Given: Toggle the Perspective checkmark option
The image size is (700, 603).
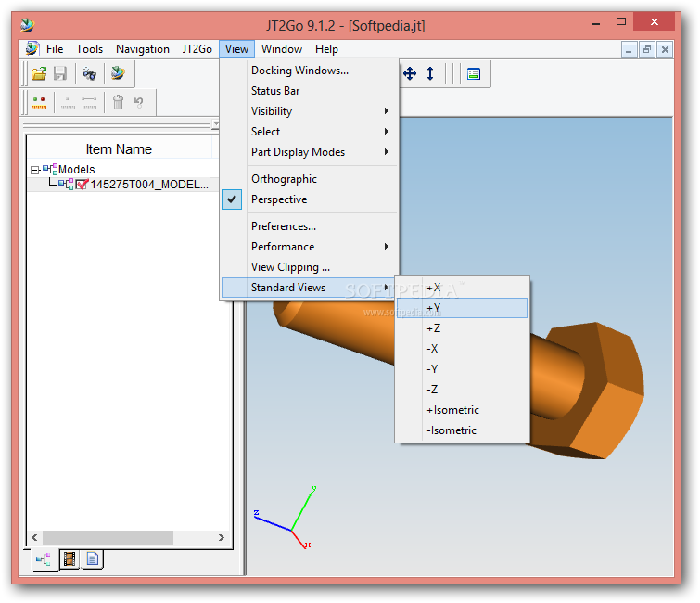Looking at the screenshot, I should (x=232, y=199).
